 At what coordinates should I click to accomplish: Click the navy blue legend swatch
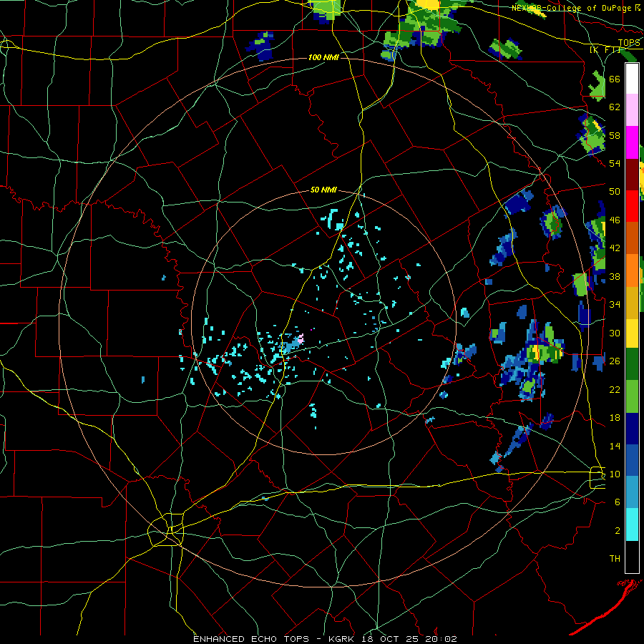pyautogui.click(x=632, y=429)
